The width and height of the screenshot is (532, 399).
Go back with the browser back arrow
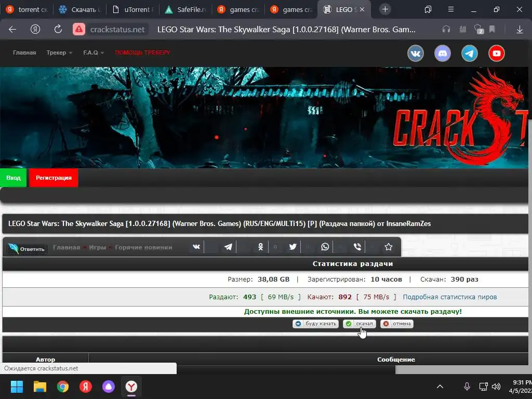coord(12,30)
